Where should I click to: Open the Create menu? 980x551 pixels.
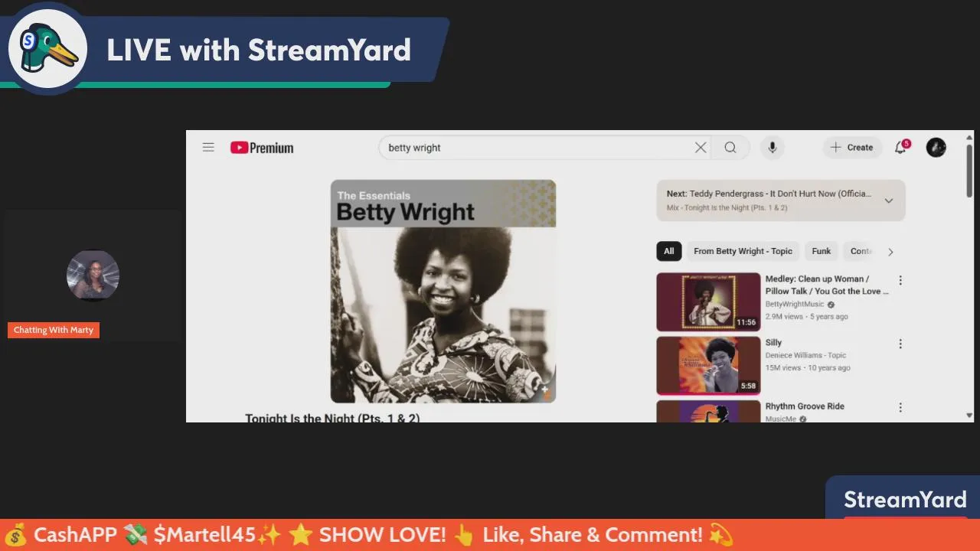[x=852, y=148]
